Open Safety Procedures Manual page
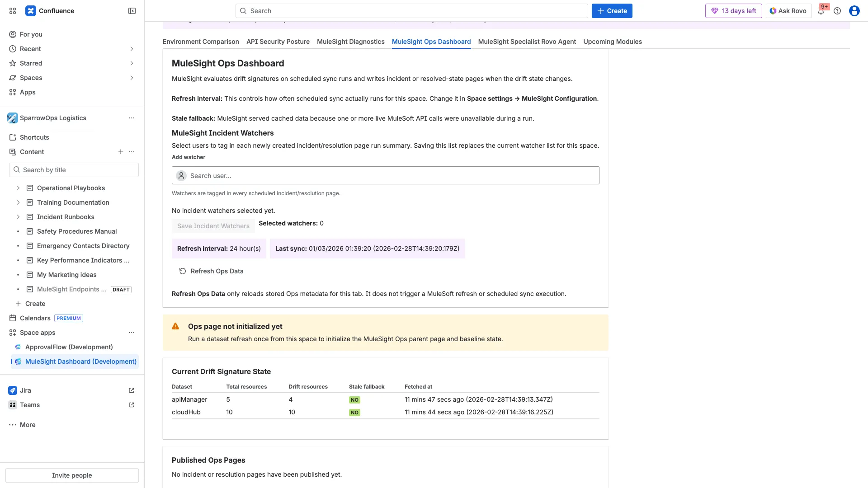The width and height of the screenshot is (868, 488). 77,231
